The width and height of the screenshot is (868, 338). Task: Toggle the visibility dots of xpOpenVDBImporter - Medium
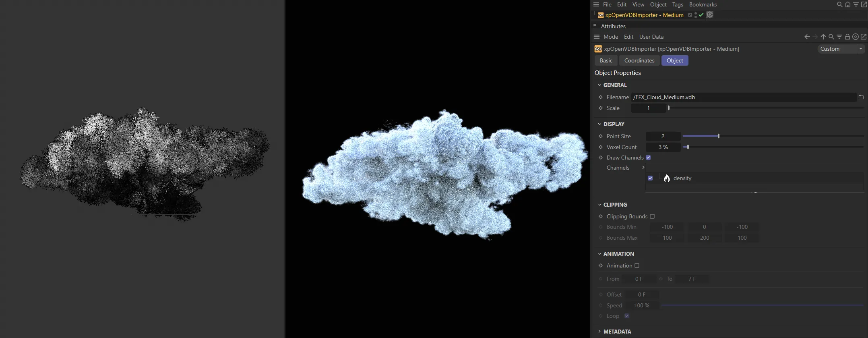[695, 15]
